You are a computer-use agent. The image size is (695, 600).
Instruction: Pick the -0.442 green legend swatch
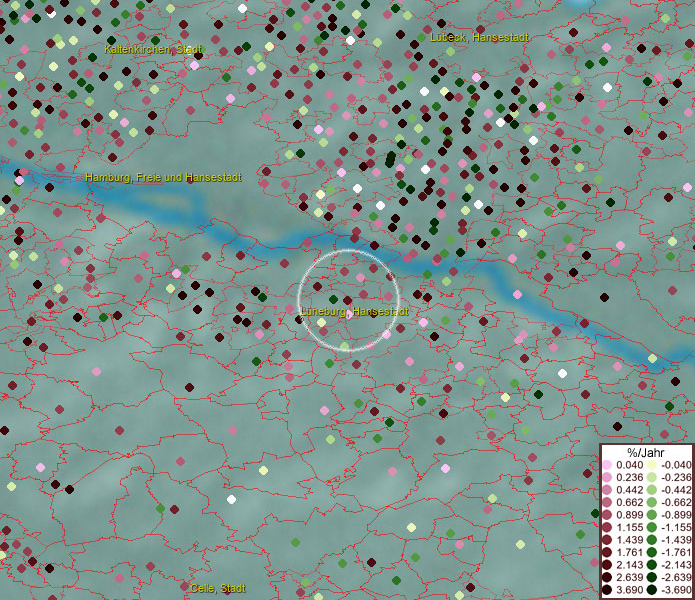pyautogui.click(x=652, y=490)
